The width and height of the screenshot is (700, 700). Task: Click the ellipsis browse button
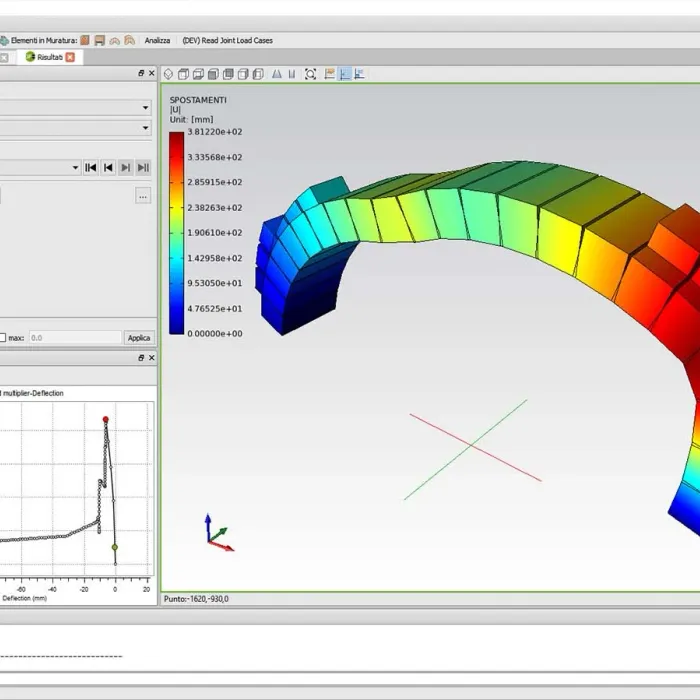(x=143, y=196)
